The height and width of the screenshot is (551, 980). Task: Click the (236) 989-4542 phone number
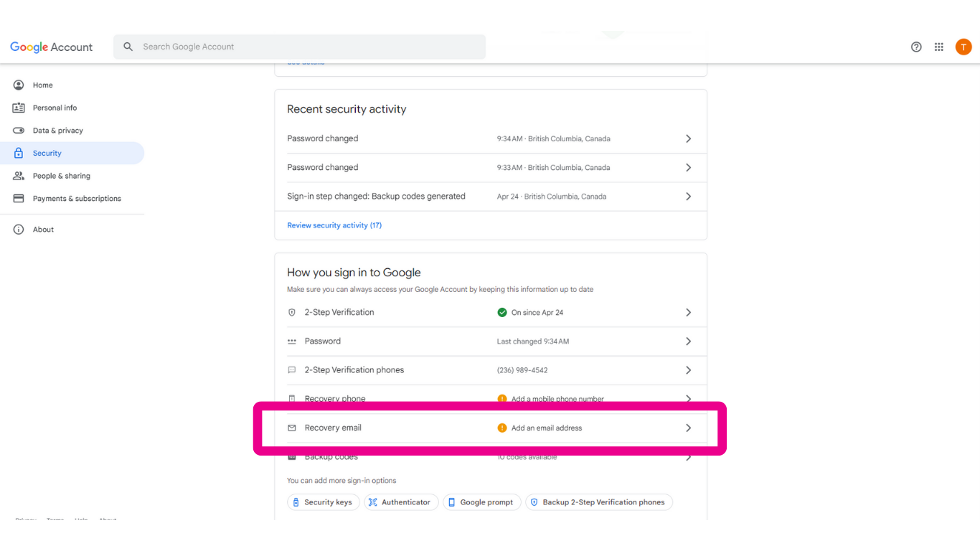tap(522, 370)
